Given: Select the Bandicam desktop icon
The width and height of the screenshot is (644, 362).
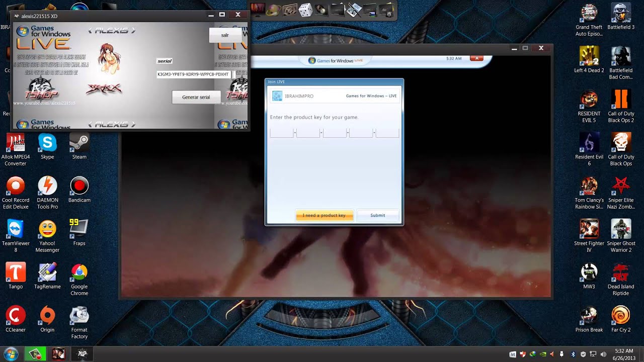Looking at the screenshot, I should tap(79, 186).
